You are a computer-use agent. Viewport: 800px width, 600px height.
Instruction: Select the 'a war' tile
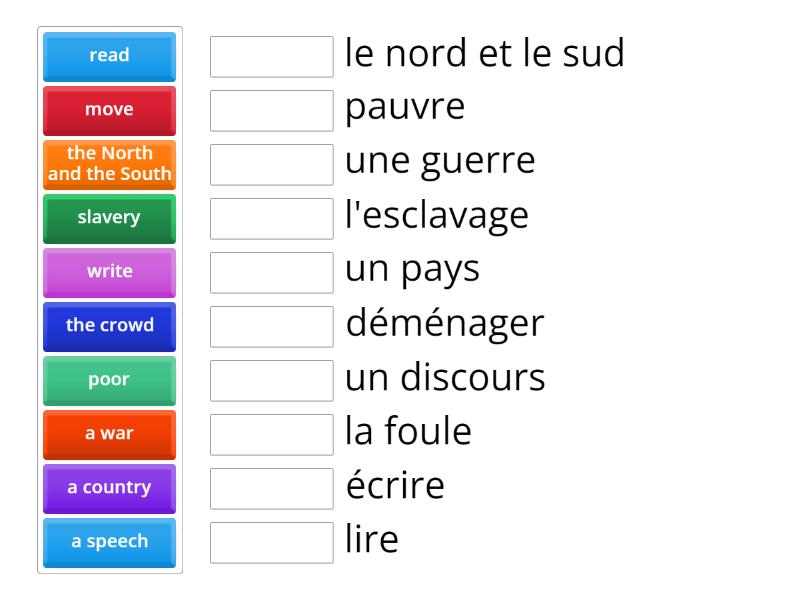click(x=110, y=434)
